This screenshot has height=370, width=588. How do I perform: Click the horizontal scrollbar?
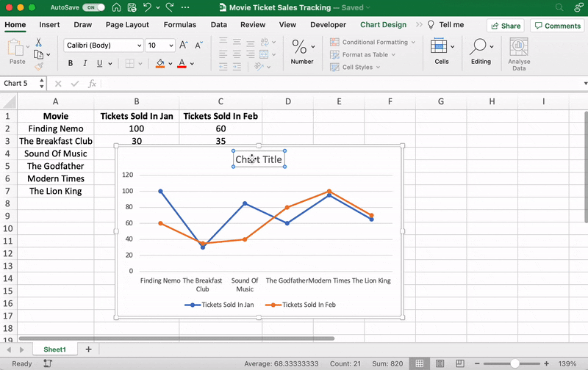176,338
